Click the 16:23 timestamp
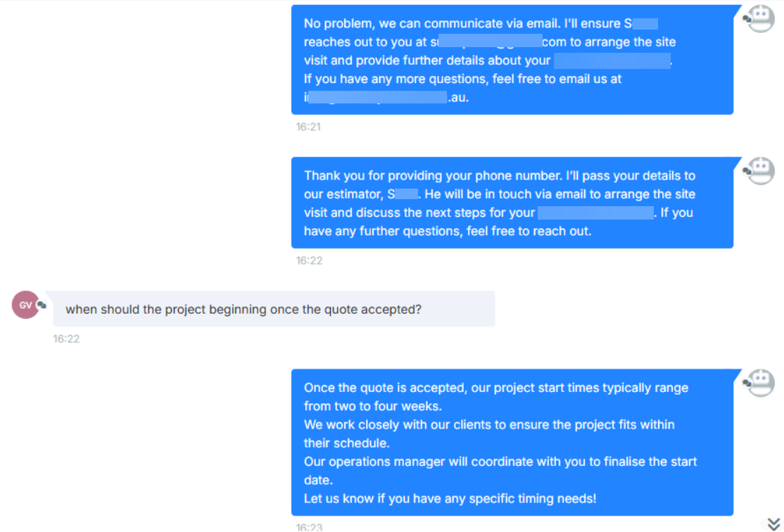784x532 pixels. click(308, 526)
